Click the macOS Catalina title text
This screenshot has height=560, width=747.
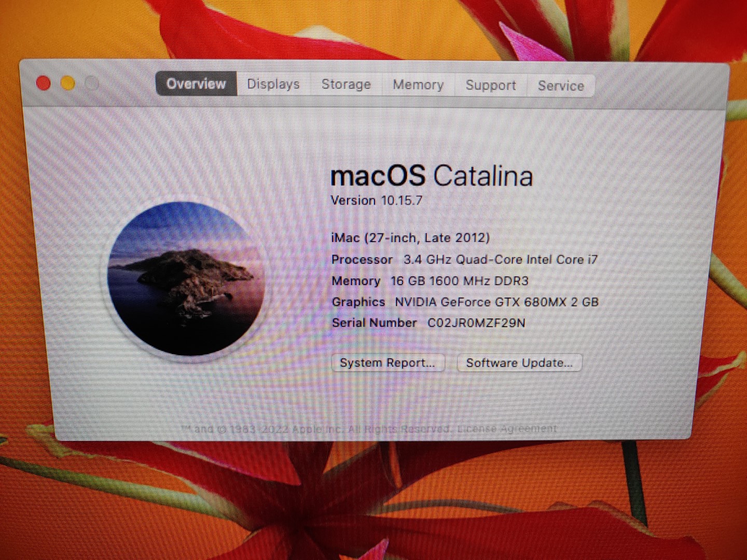pos(432,176)
